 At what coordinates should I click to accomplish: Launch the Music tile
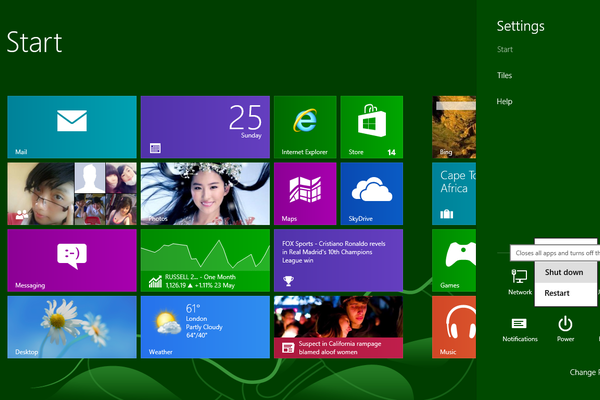454,327
